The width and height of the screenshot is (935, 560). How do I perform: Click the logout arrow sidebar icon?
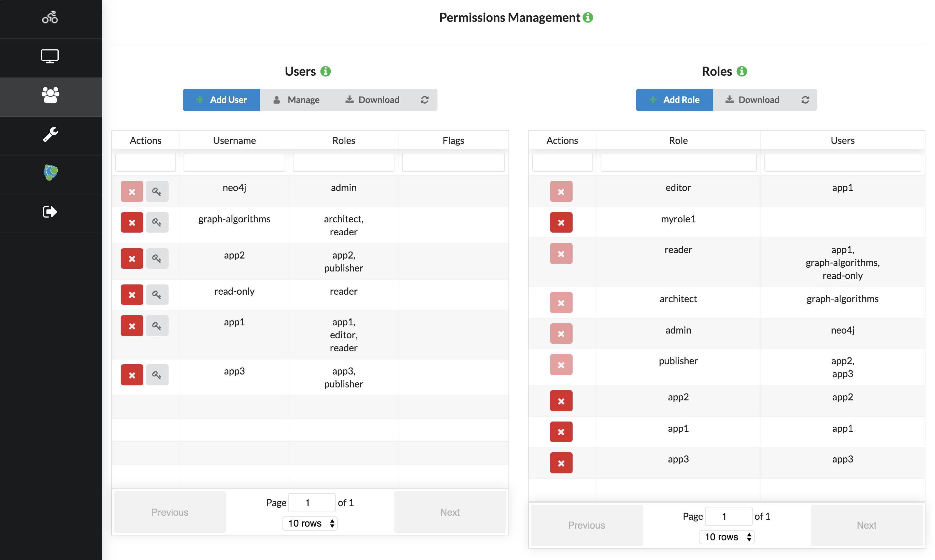(x=50, y=212)
